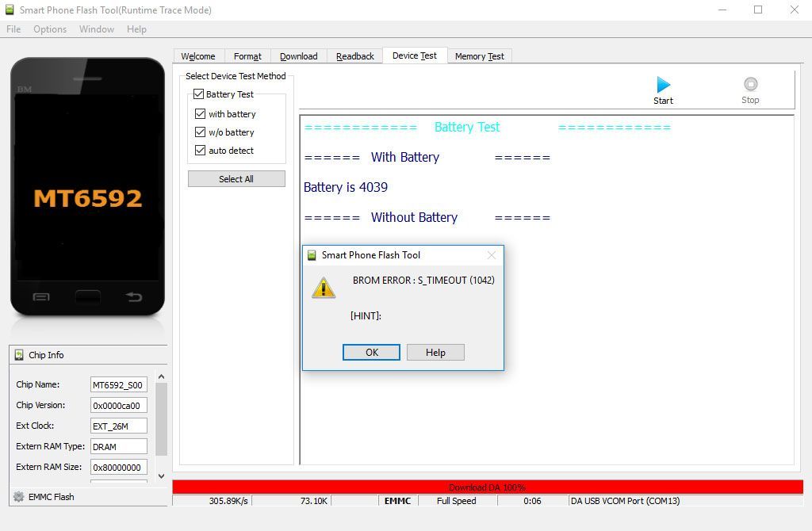Click the MT6592 phone screen image
This screenshot has width=812, height=531.
pos(87,188)
